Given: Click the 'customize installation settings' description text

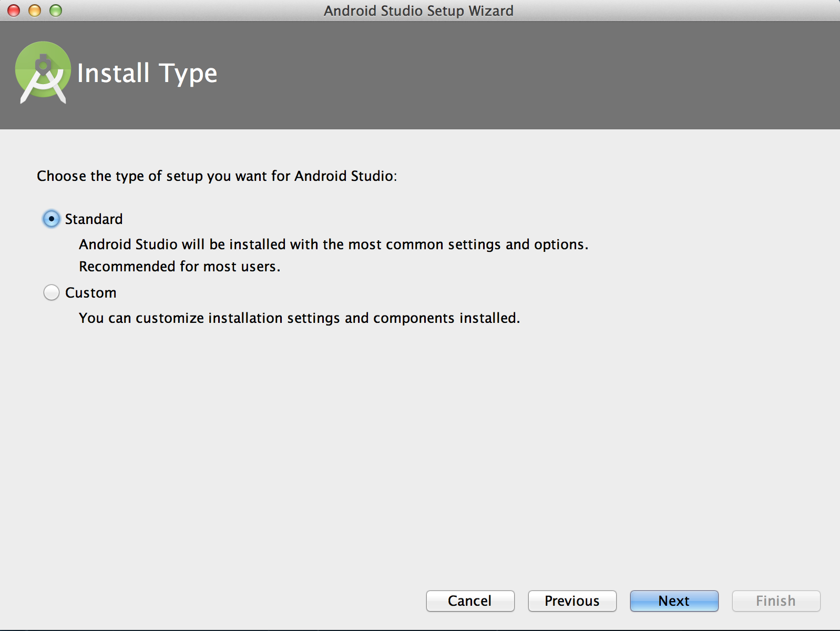Looking at the screenshot, I should point(299,318).
